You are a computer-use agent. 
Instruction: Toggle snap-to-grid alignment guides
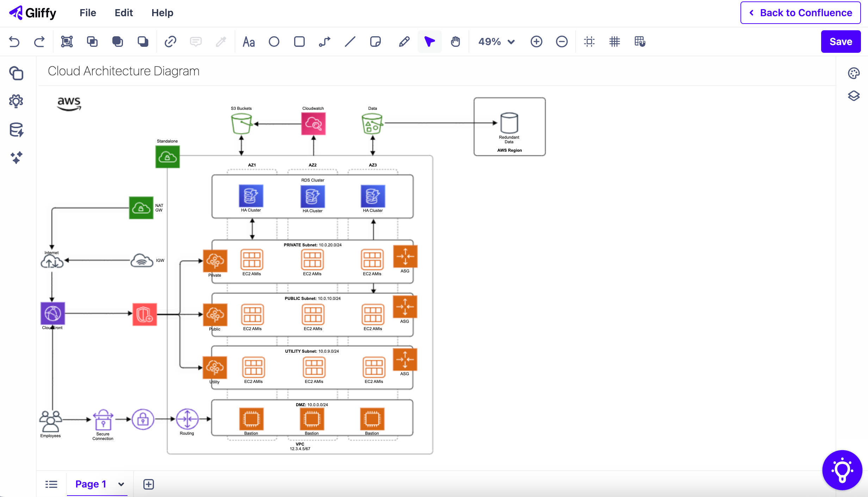(x=589, y=42)
